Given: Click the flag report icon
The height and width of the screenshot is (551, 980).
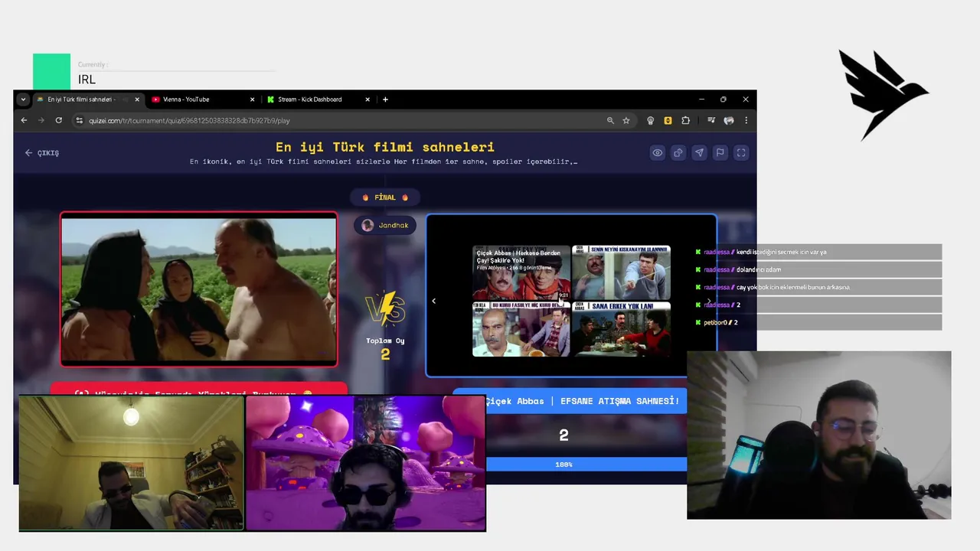Looking at the screenshot, I should pyautogui.click(x=720, y=153).
